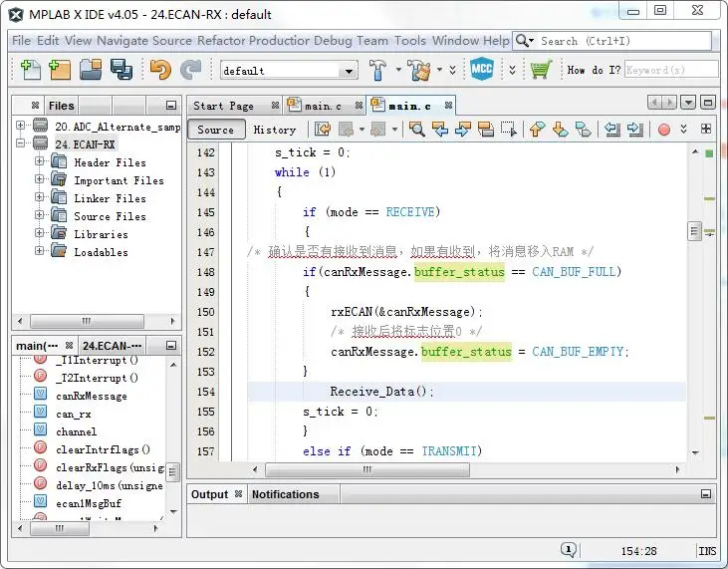728x569 pixels.
Task: Expand the Libraries folder
Action: pyautogui.click(x=40, y=232)
